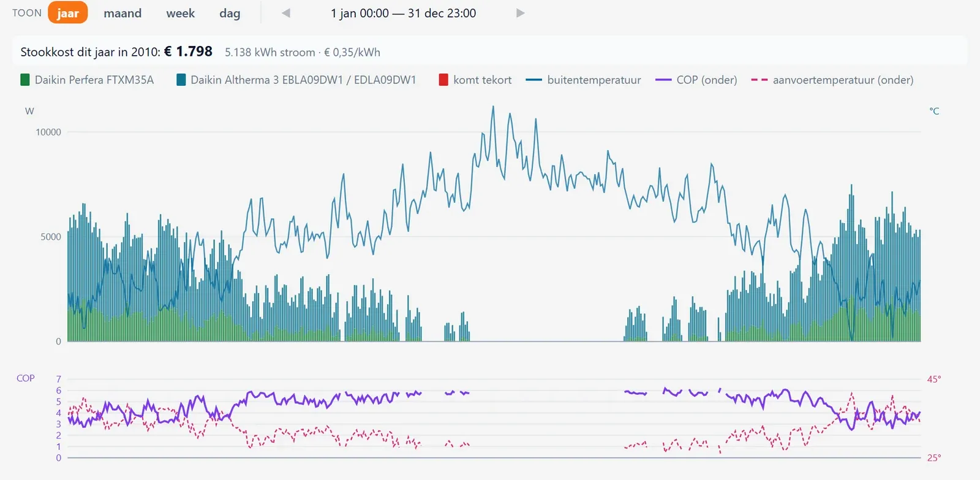Select the jaar view tab
Image resolution: width=980 pixels, height=480 pixels.
(x=68, y=13)
